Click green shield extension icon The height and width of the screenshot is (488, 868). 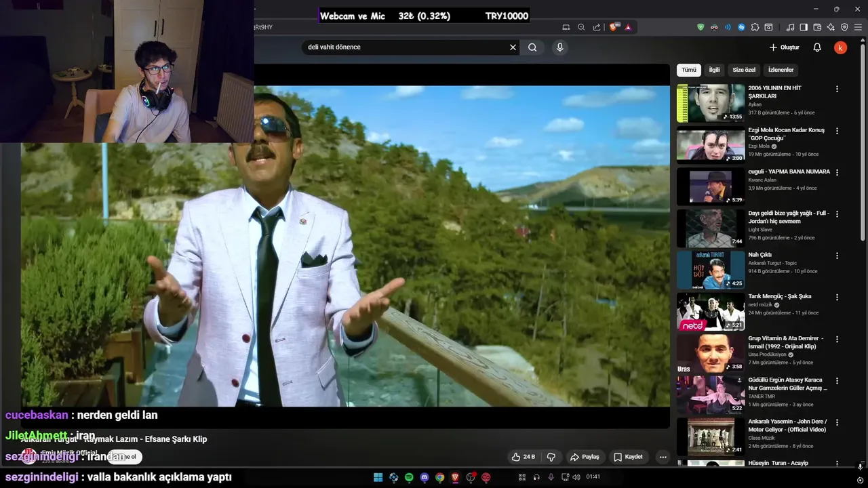pyautogui.click(x=701, y=27)
